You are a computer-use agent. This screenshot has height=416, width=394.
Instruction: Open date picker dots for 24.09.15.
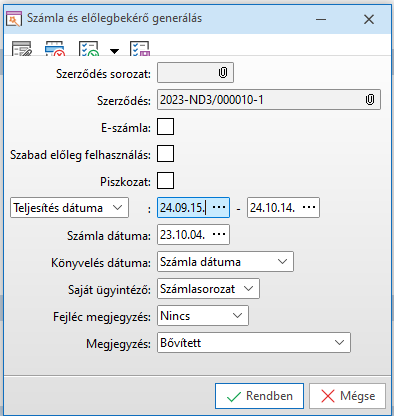click(x=219, y=207)
